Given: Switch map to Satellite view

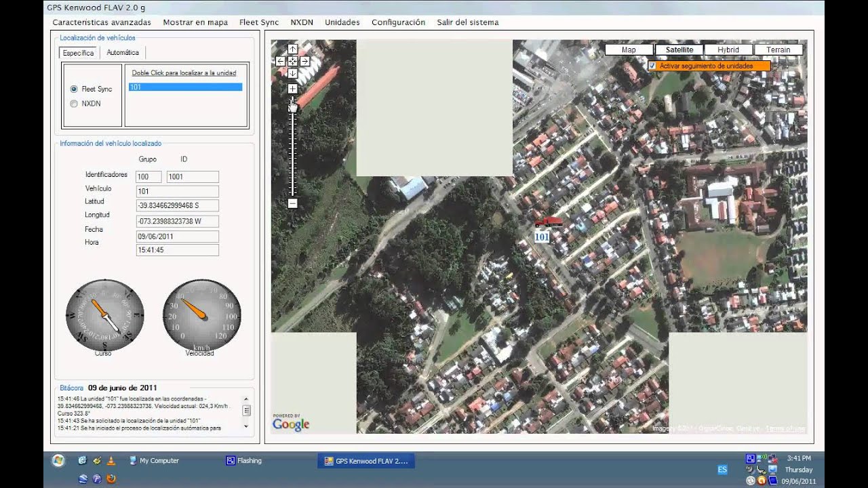Looking at the screenshot, I should (x=679, y=49).
